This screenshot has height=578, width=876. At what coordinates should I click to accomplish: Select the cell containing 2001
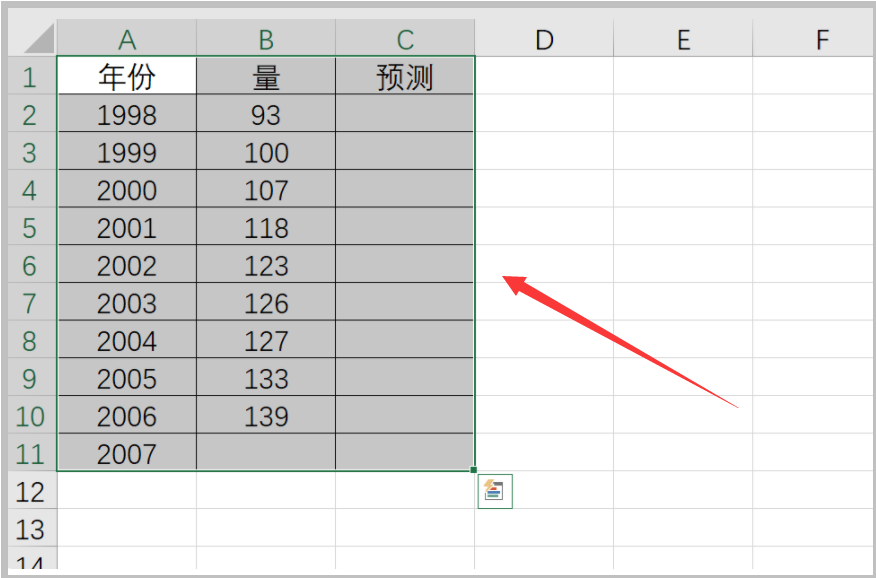click(127, 227)
